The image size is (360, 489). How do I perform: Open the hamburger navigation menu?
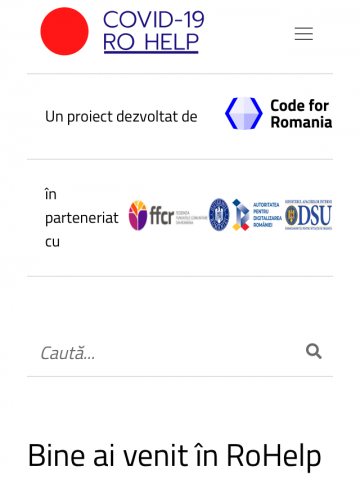pos(304,34)
